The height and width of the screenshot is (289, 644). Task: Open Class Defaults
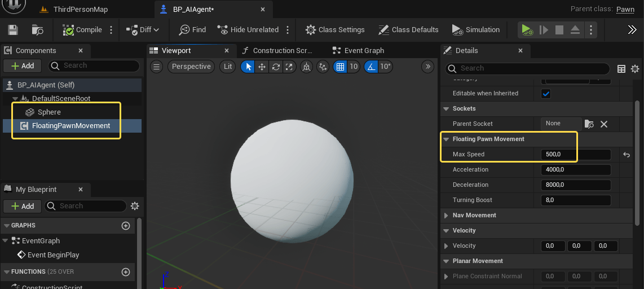(408, 29)
